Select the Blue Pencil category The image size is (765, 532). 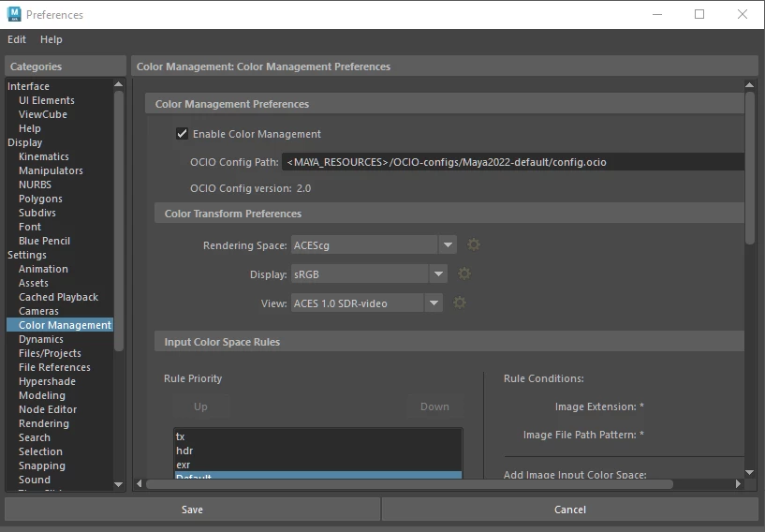[x=44, y=241]
